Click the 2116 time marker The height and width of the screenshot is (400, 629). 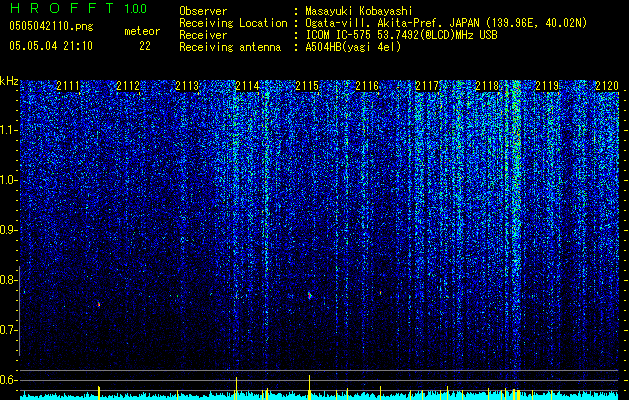click(x=367, y=86)
